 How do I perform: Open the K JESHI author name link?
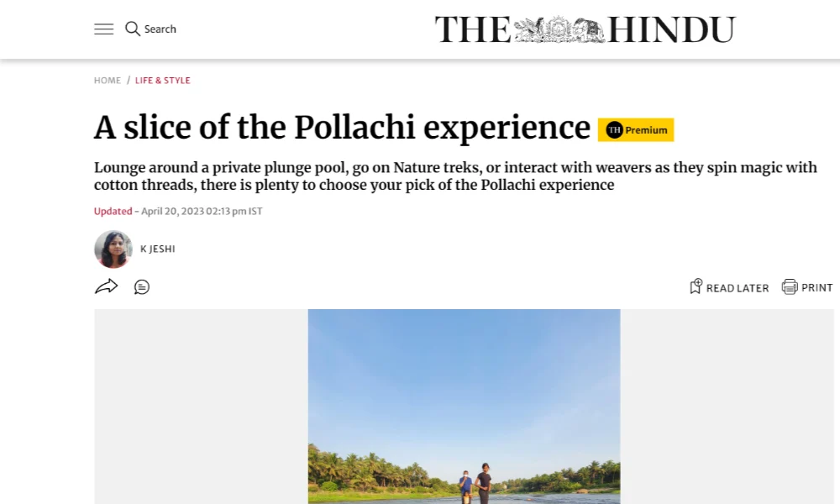(x=158, y=249)
